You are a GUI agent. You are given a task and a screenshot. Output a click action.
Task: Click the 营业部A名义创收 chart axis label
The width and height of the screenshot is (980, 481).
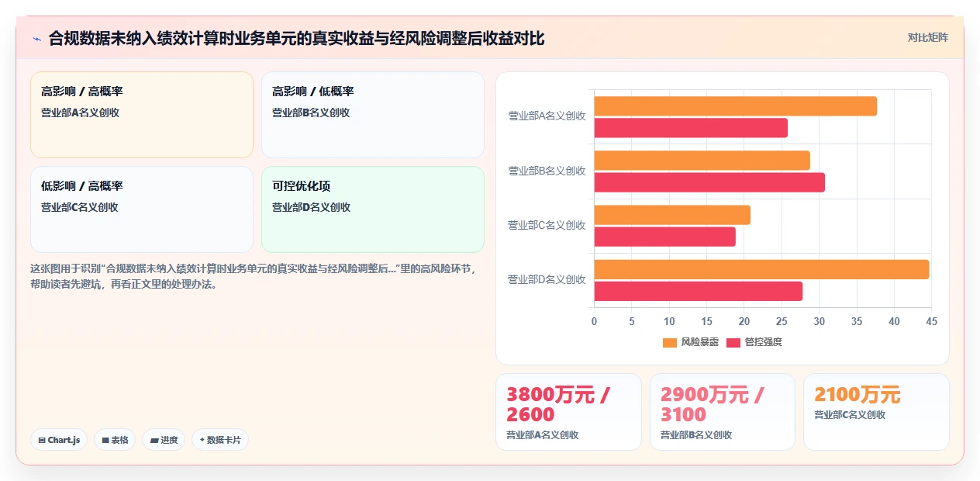[x=547, y=116]
